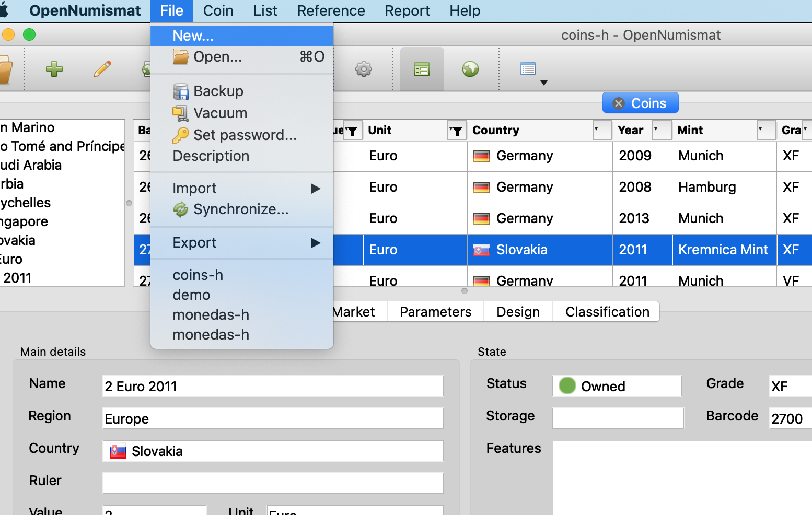The image size is (812, 515).
Task: Click the empty Storage input field
Action: coord(618,418)
